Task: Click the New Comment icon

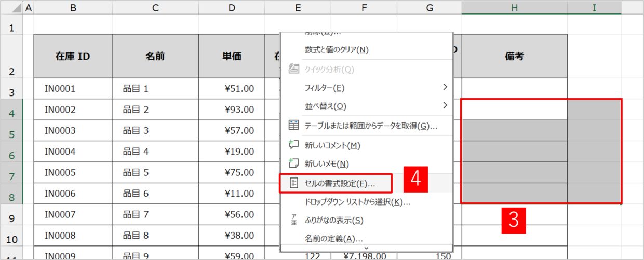Action: 293,145
